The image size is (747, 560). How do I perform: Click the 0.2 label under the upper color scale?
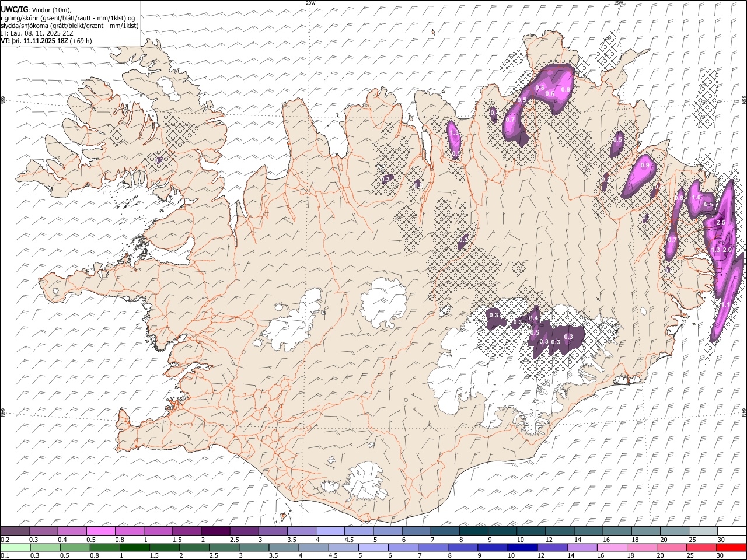click(x=4, y=540)
